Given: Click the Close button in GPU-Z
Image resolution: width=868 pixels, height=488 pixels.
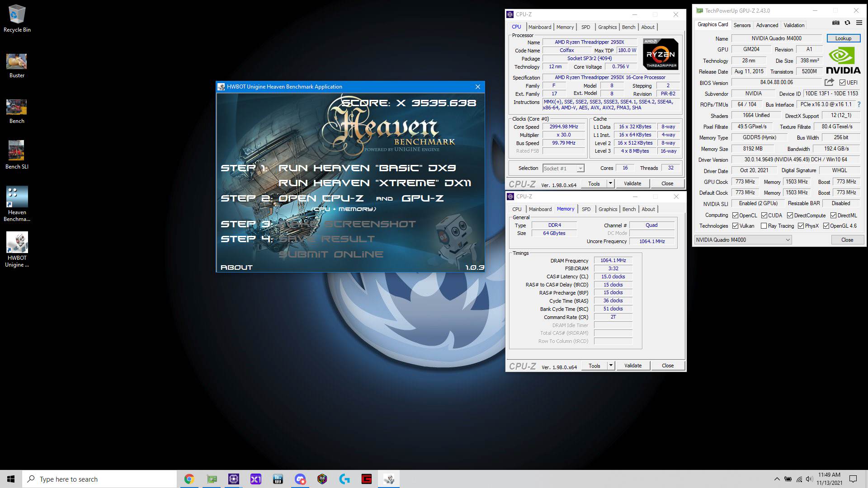Looking at the screenshot, I should 847,240.
